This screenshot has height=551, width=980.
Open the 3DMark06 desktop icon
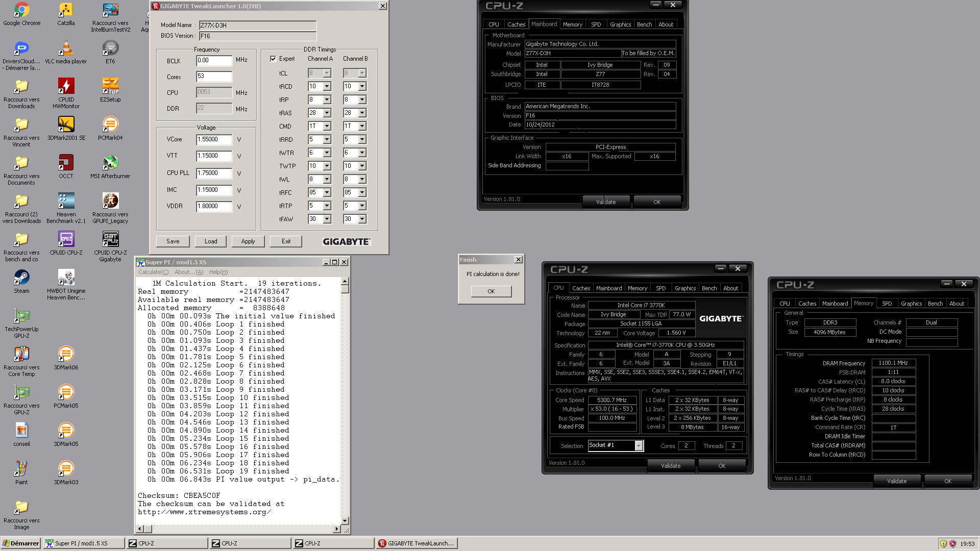click(x=66, y=358)
